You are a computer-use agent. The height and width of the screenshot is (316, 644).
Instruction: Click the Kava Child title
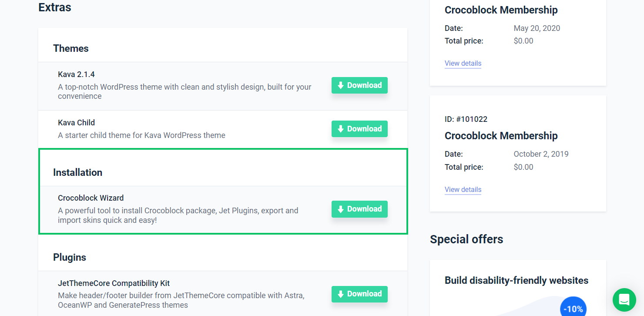[77, 123]
